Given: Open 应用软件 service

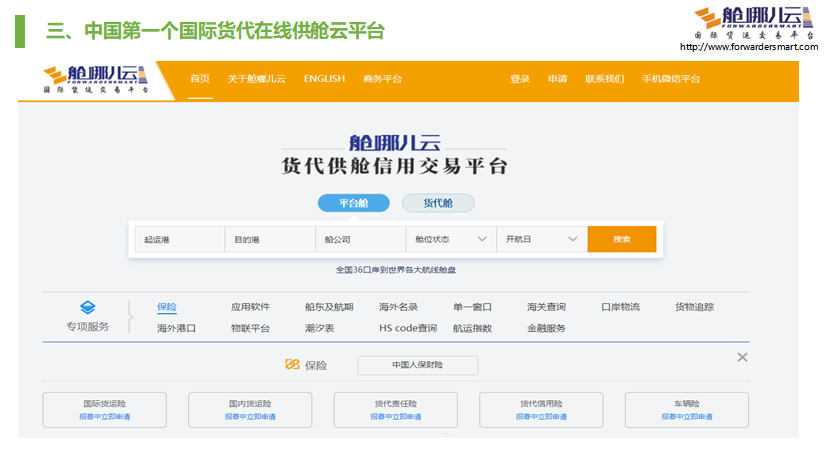Looking at the screenshot, I should coord(250,307).
